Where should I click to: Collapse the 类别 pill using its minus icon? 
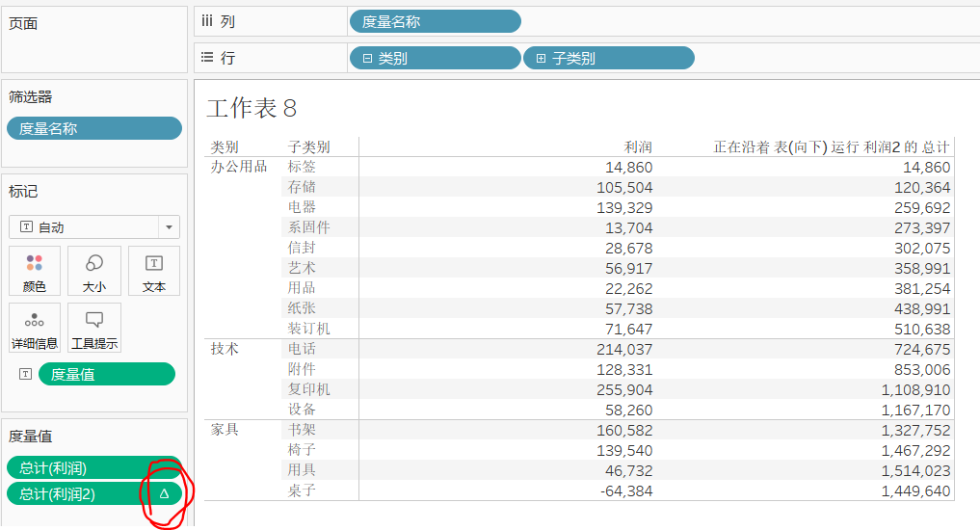coord(367,58)
